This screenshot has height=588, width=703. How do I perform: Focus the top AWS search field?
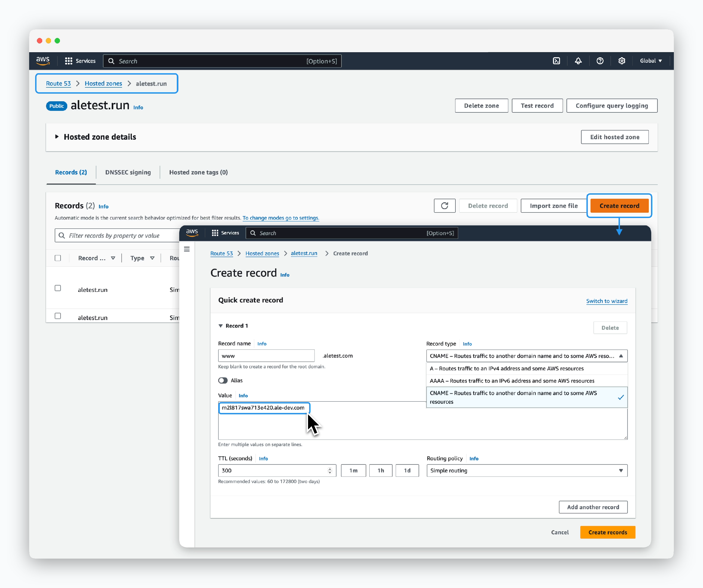click(222, 61)
